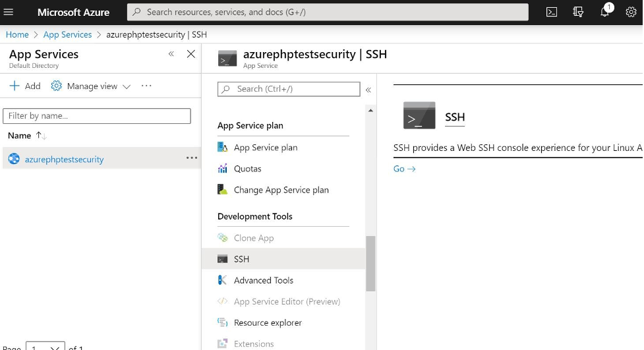This screenshot has width=644, height=350.
Task: Click the Clone App icon
Action: (222, 237)
